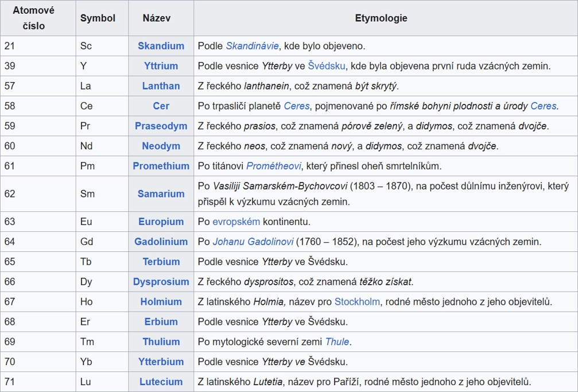Click the symbol cell 'Tm'
Image resolution: width=578 pixels, height=392 pixels.
(102, 341)
